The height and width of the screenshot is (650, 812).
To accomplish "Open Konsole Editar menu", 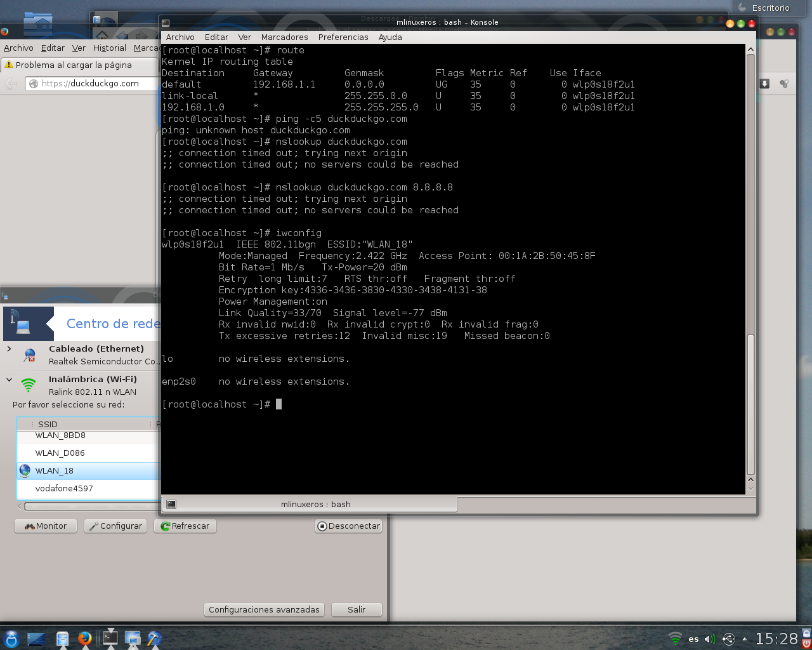I will [216, 37].
